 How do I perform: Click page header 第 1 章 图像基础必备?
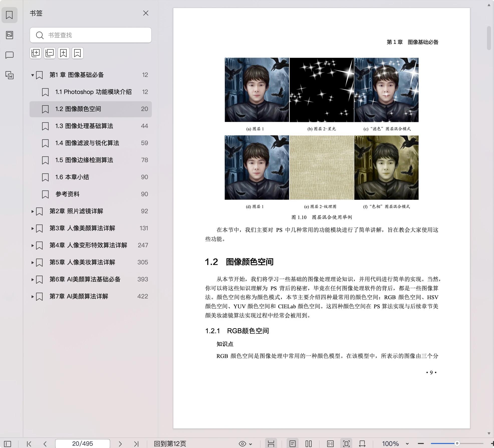click(413, 42)
